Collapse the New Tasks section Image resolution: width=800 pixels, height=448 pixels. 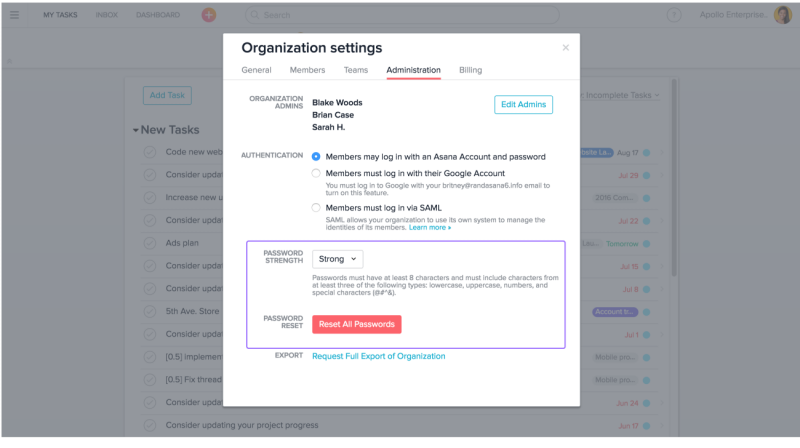pos(136,130)
